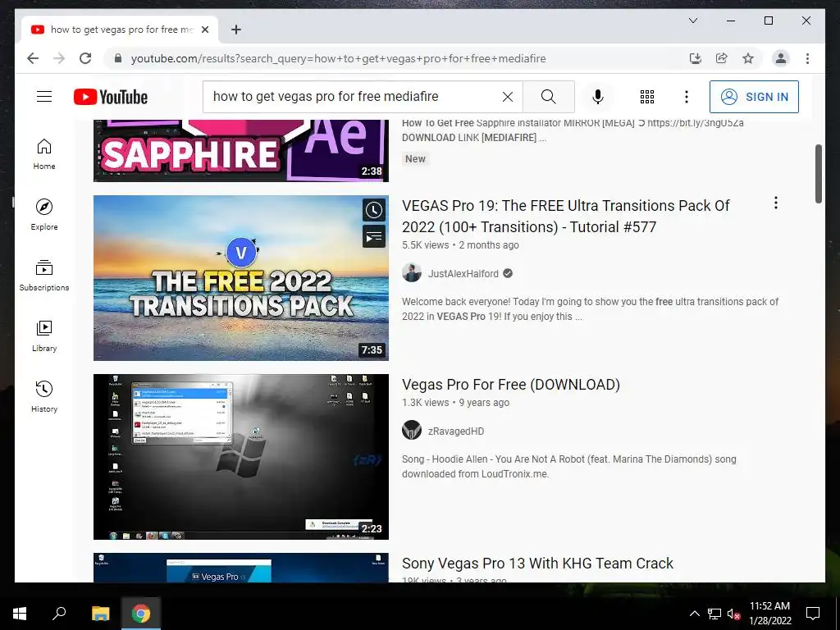Open YouTube settings three-dot menu
Viewport: 840px width, 630px height.
[687, 97]
